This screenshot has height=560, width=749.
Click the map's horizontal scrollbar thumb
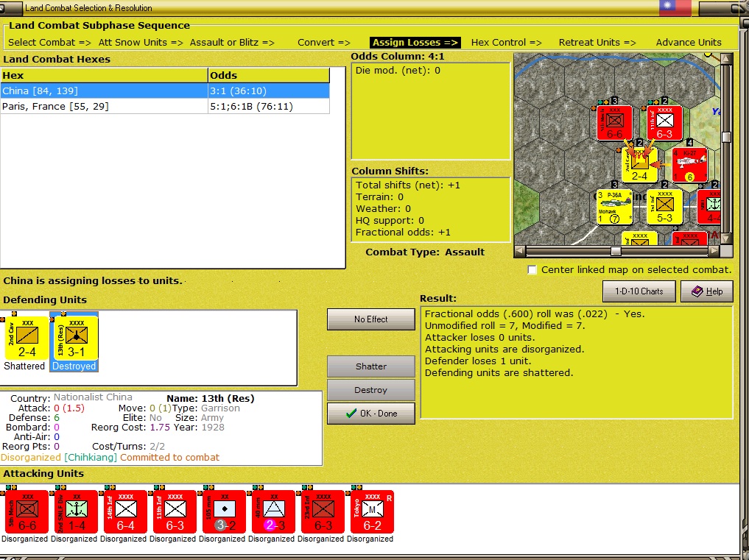click(x=616, y=251)
